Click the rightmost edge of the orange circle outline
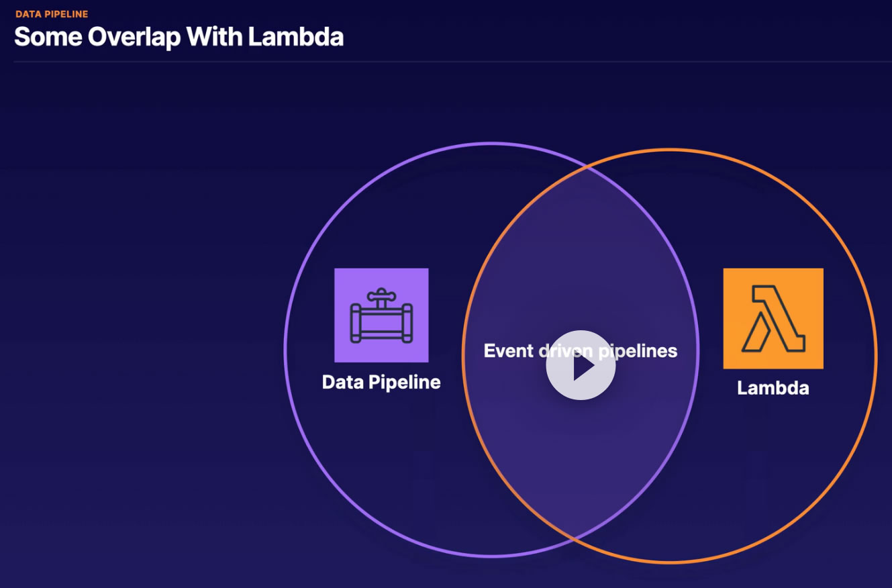 [x=876, y=356]
